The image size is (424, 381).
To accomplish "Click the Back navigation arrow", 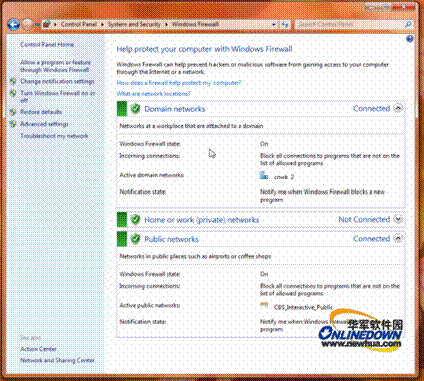I will pos(13,24).
